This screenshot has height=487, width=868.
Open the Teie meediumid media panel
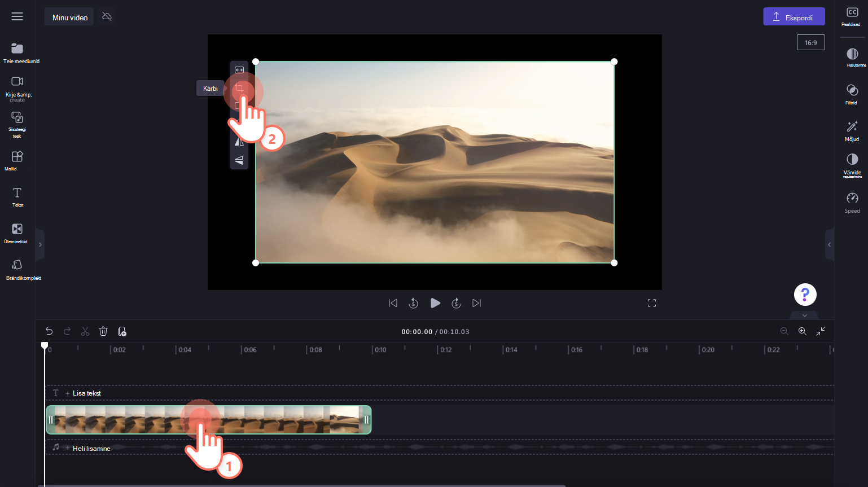pos(17,53)
